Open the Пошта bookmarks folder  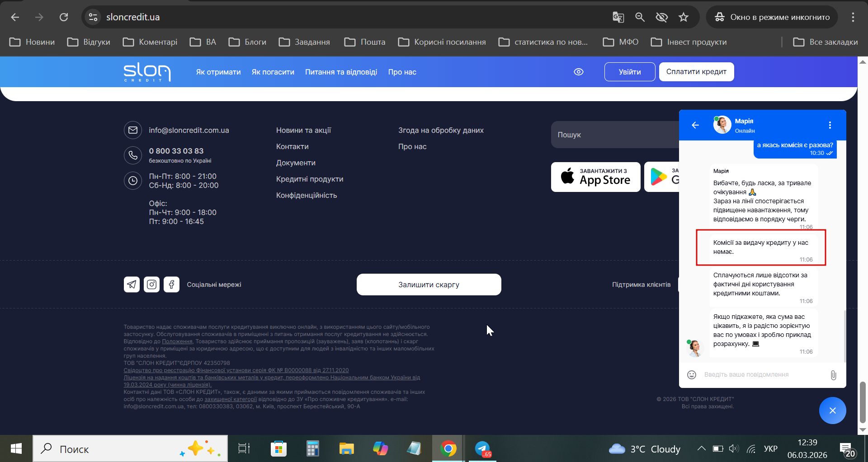click(x=365, y=42)
